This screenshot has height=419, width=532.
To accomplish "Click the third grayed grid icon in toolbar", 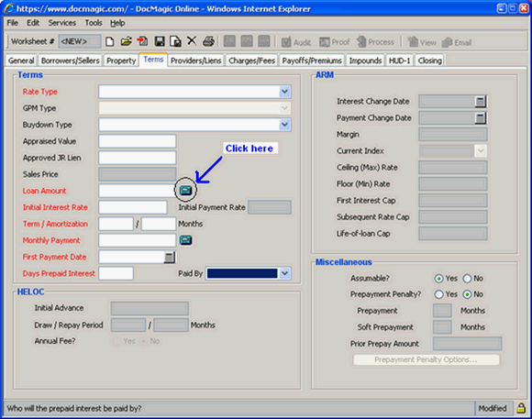I will [x=264, y=41].
